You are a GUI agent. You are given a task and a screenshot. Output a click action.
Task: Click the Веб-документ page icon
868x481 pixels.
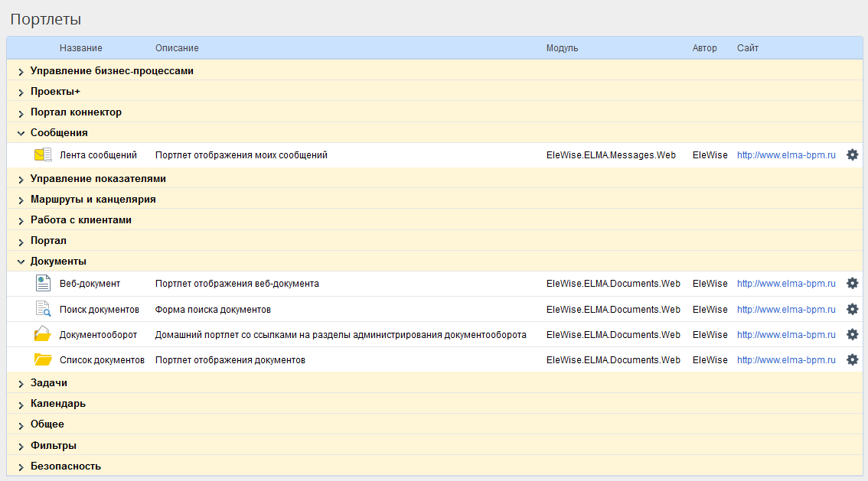click(43, 284)
